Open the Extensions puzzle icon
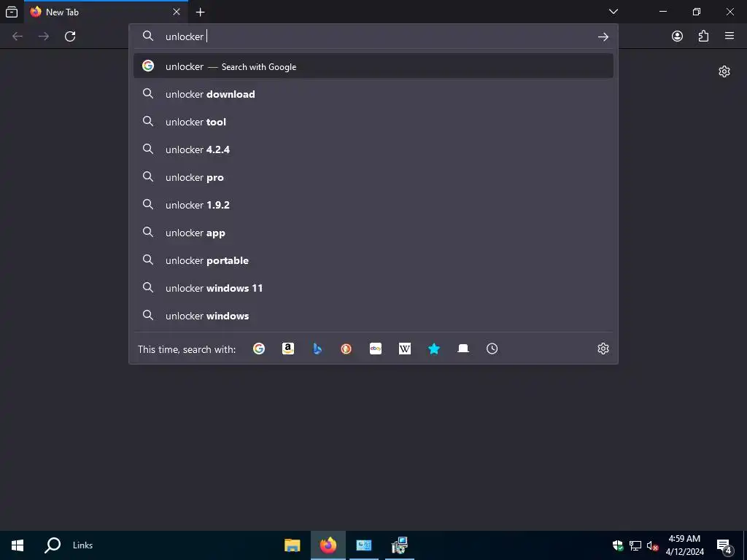 pos(703,36)
